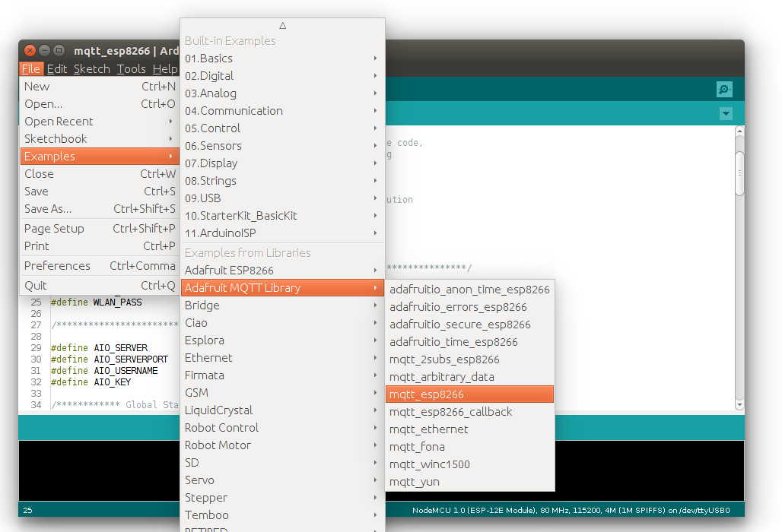Open the File menu

point(31,68)
